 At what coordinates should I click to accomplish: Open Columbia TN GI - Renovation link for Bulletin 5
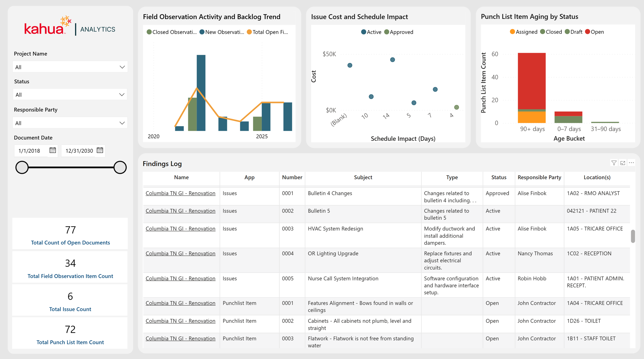(181, 211)
